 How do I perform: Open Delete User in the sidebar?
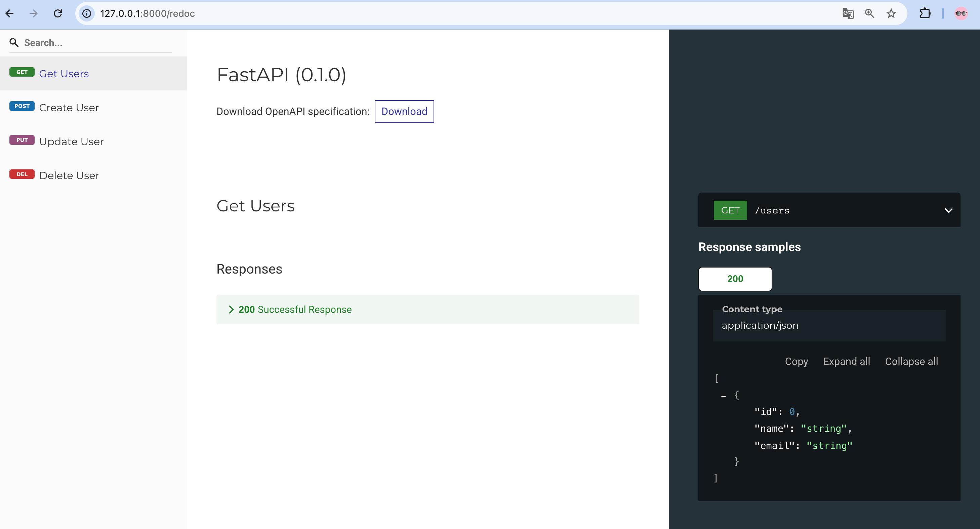(x=69, y=175)
